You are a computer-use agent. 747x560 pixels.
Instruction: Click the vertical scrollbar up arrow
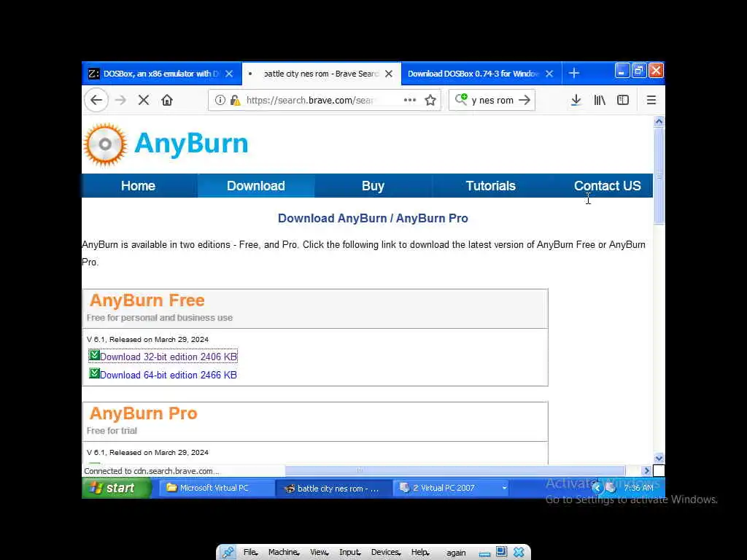[x=659, y=122]
